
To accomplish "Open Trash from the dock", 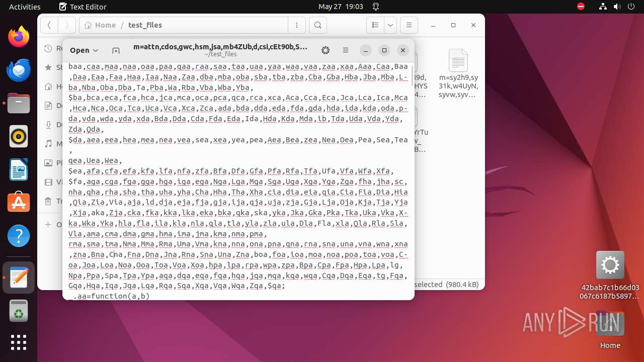I will 19,311.
